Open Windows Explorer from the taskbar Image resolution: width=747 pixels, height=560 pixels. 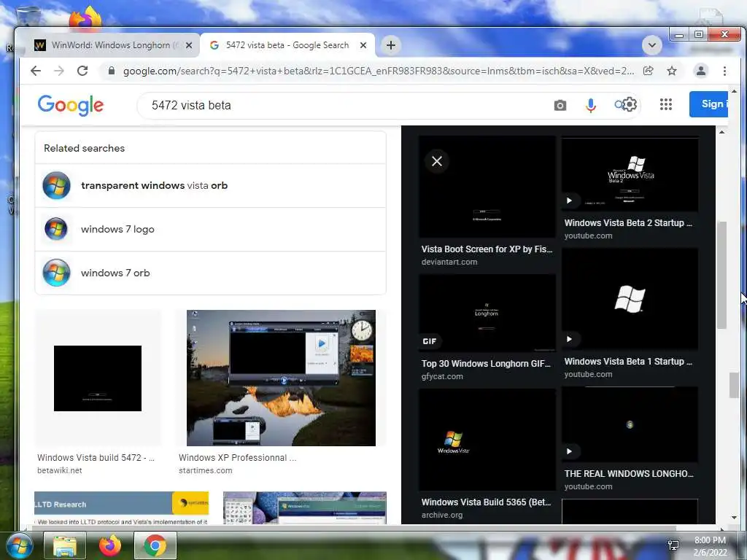[65, 545]
